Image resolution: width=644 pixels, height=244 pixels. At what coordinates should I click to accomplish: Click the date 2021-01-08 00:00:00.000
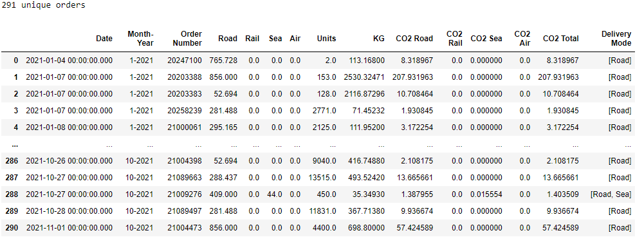69,127
